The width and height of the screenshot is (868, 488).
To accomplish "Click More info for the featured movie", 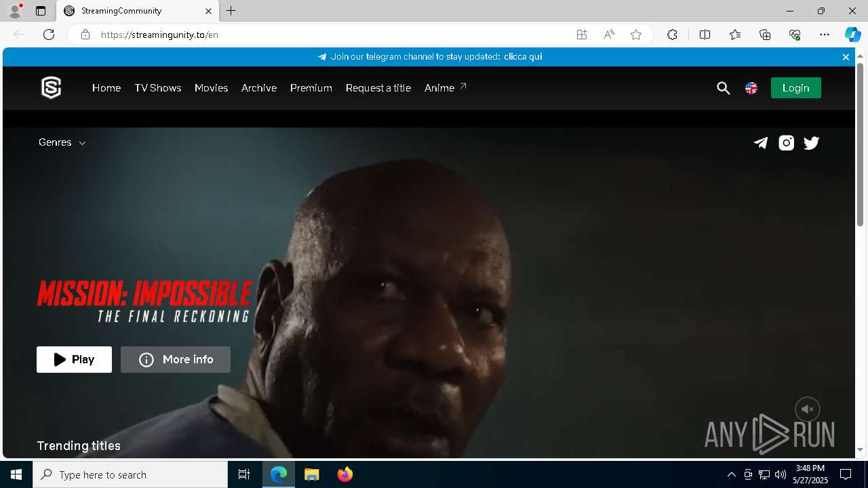I will pos(176,360).
